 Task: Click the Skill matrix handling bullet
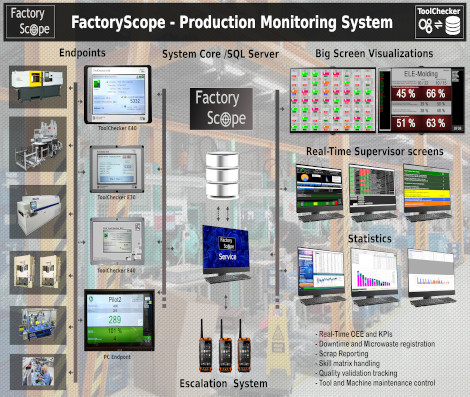pos(347,363)
